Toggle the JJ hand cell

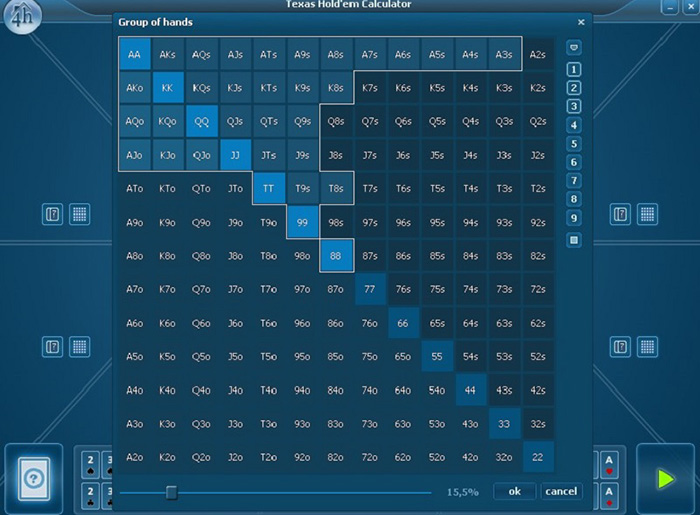[235, 155]
